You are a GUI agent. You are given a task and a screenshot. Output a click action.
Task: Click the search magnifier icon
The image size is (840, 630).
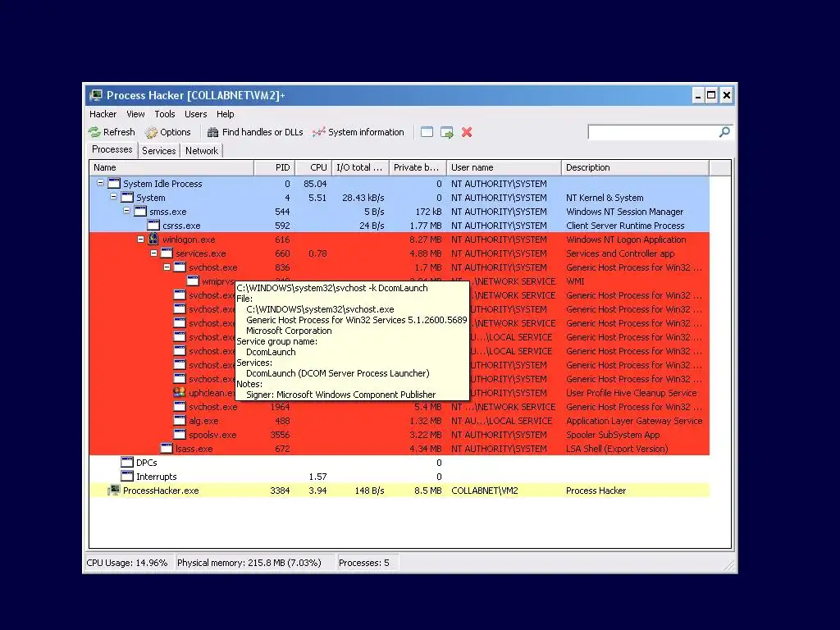[x=724, y=132]
